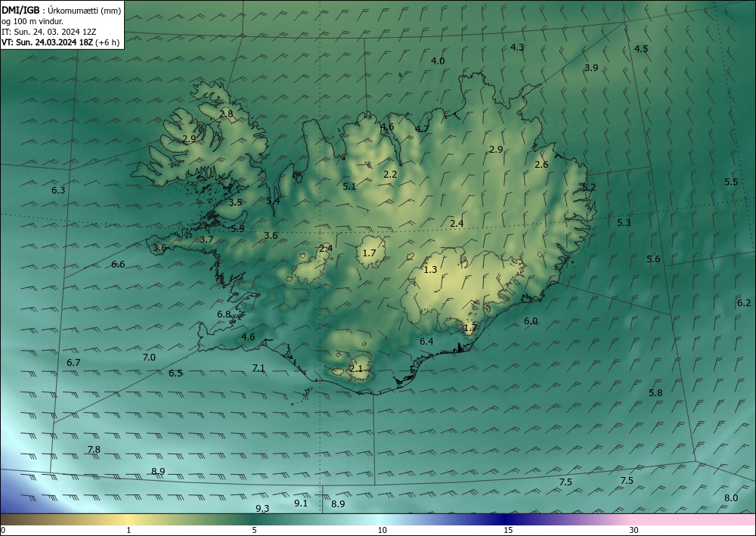Click the 4.5 value on the map
Screen dimensions: 756x536
tap(641, 48)
